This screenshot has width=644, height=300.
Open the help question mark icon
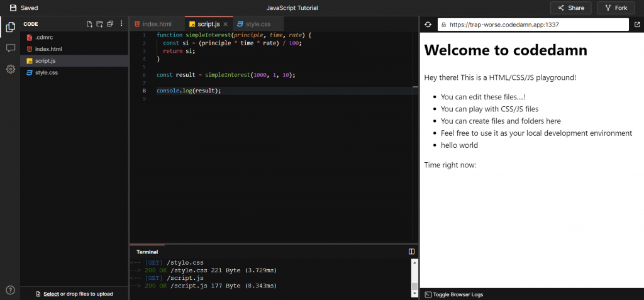11,290
